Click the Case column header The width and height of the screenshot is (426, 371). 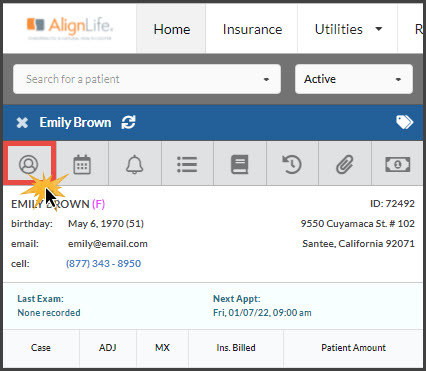point(41,348)
